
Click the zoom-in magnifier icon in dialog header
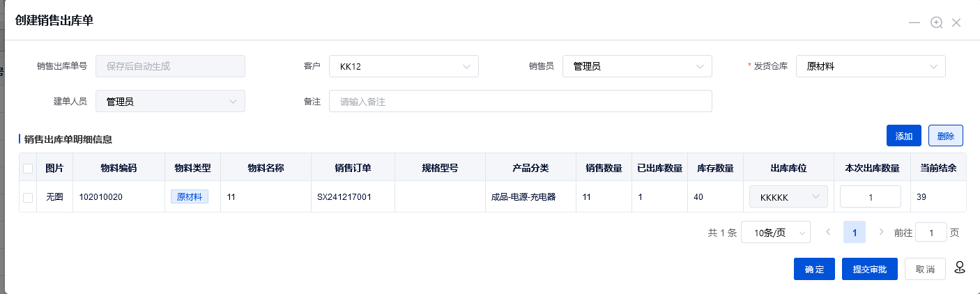click(x=936, y=22)
